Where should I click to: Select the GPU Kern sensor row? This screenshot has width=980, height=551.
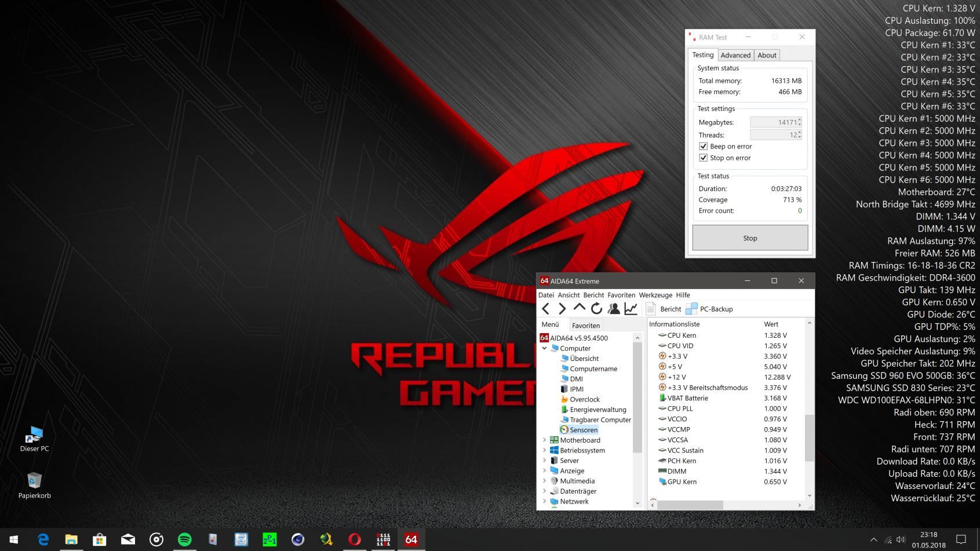[x=727, y=481]
